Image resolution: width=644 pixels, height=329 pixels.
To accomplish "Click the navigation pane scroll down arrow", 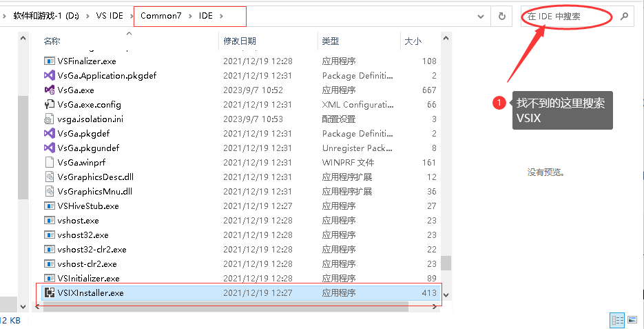I will 23,307.
